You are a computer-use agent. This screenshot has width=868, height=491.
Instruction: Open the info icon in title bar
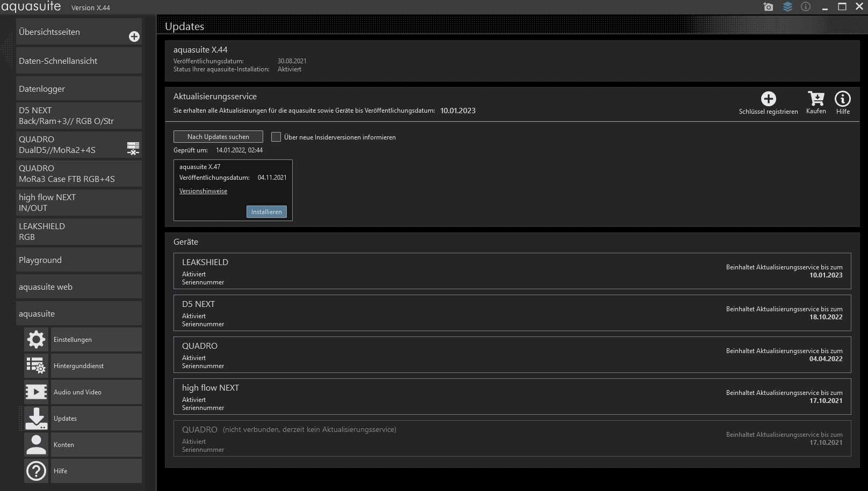tap(806, 7)
